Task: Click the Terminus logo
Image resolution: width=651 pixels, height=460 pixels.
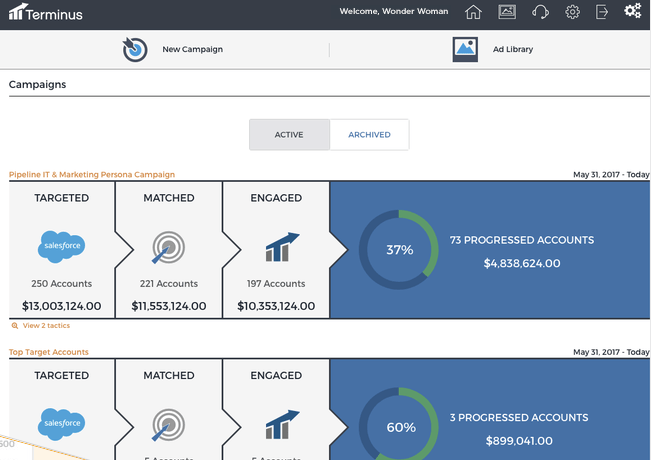Action: 46,12
